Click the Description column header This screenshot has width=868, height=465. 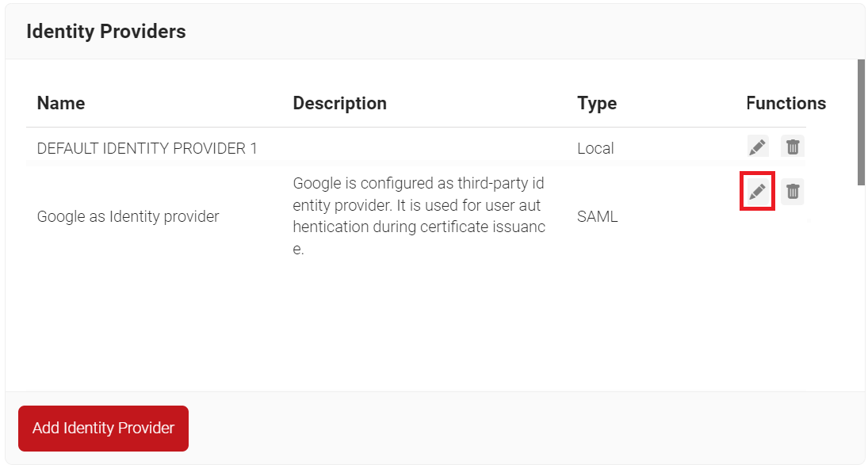pos(339,104)
